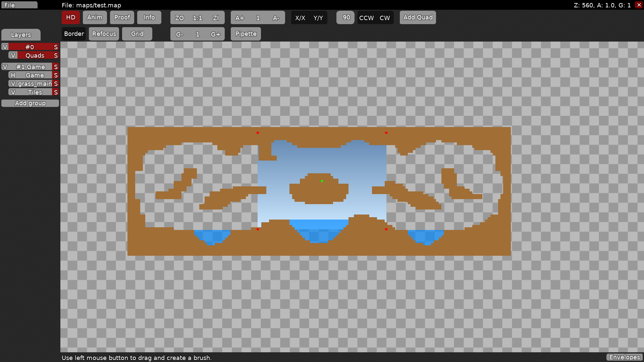Screen dimensions: 644x362
Task: Flip vertically with the Y/Y button
Action: tap(318, 18)
